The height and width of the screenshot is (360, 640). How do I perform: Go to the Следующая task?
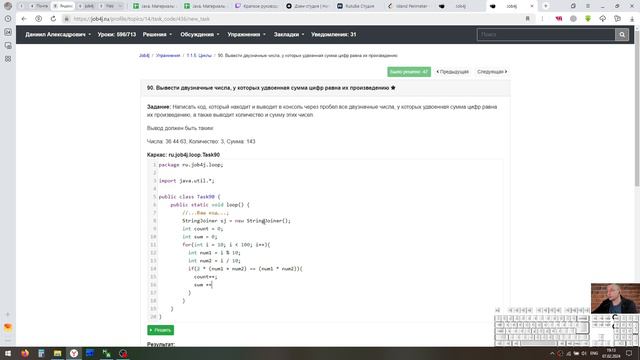click(x=492, y=72)
